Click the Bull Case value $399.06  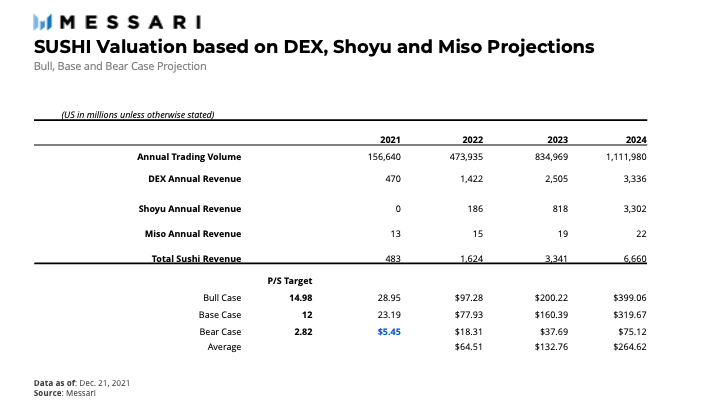point(630,298)
